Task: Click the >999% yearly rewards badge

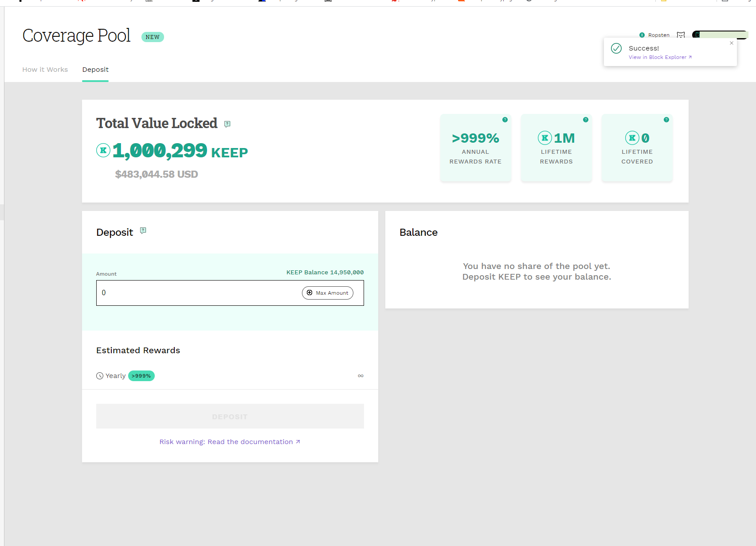Action: tap(141, 376)
